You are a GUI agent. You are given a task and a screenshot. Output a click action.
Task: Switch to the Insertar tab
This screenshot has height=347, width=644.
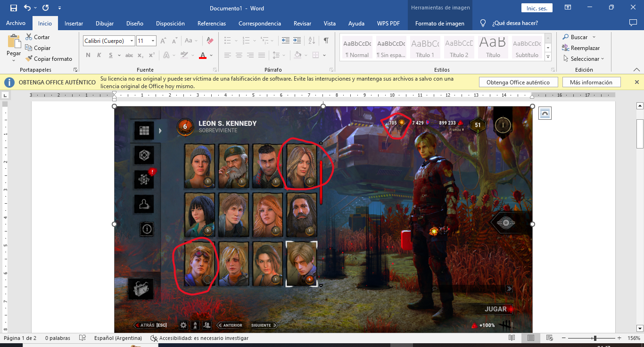[x=74, y=23]
